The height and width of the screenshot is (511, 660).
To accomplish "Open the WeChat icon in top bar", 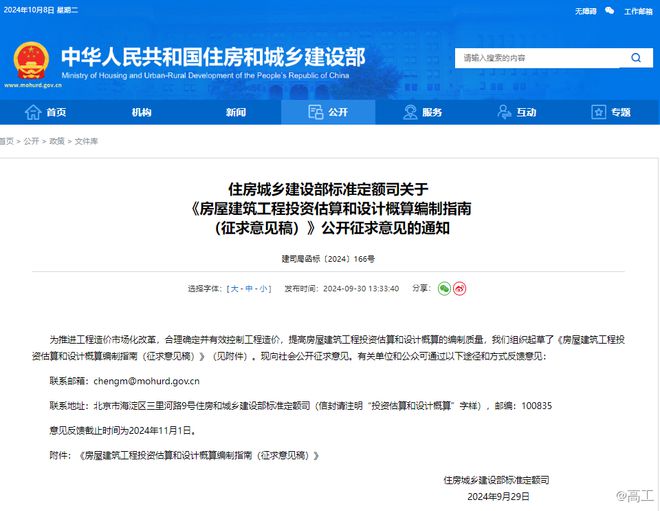I will 609,11.
